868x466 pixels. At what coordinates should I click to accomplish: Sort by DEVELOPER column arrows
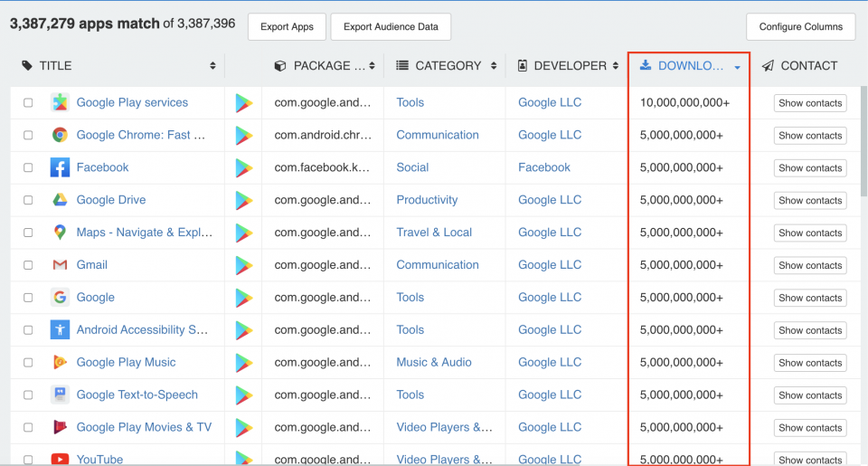[615, 66]
